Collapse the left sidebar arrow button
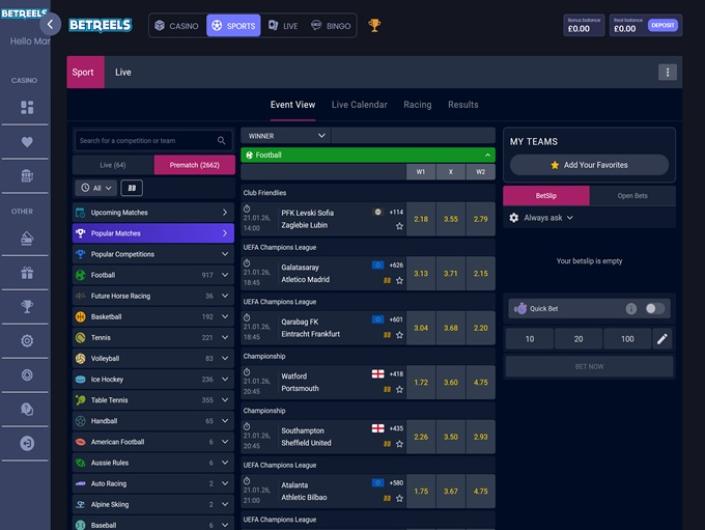 pos(50,25)
